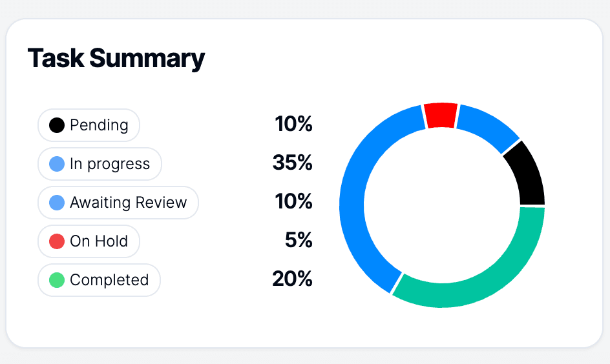Click the Task Summary heading
Image resolution: width=610 pixels, height=364 pixels.
coord(116,58)
